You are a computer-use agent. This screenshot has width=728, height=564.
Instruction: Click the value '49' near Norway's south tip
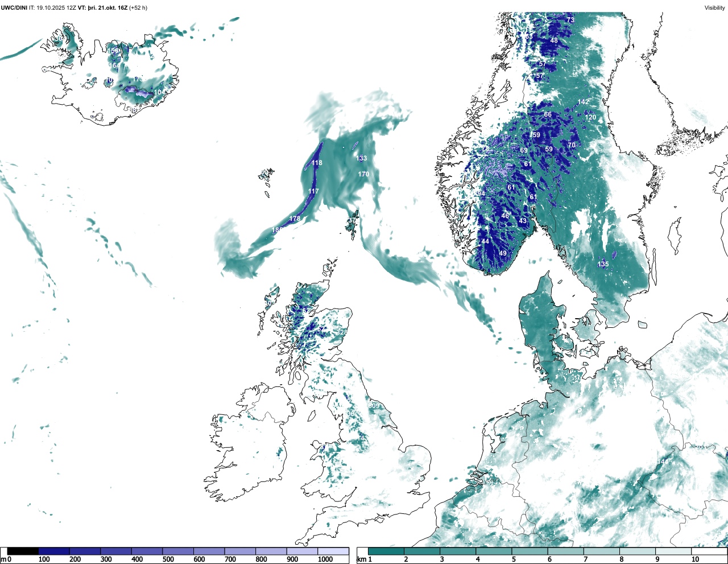click(503, 253)
